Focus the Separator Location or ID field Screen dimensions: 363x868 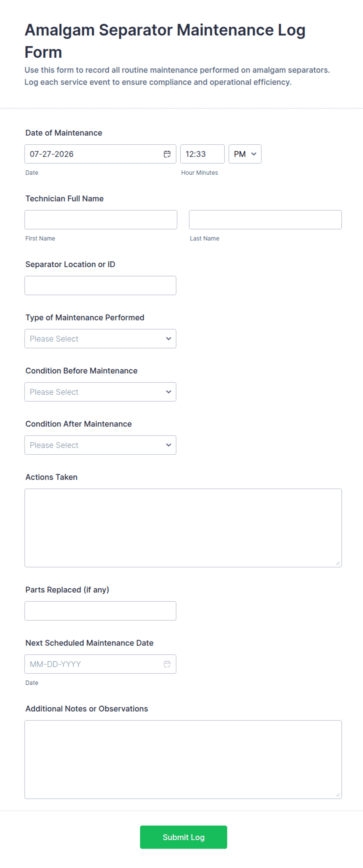pyautogui.click(x=100, y=285)
